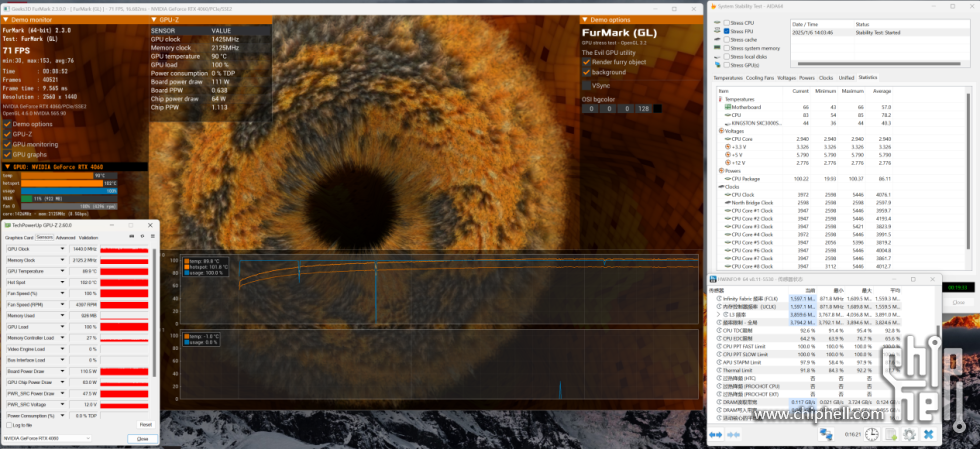The height and width of the screenshot is (449, 980).
Task: Click HWiNFO collapse columns arrows icon
Action: 734,434
